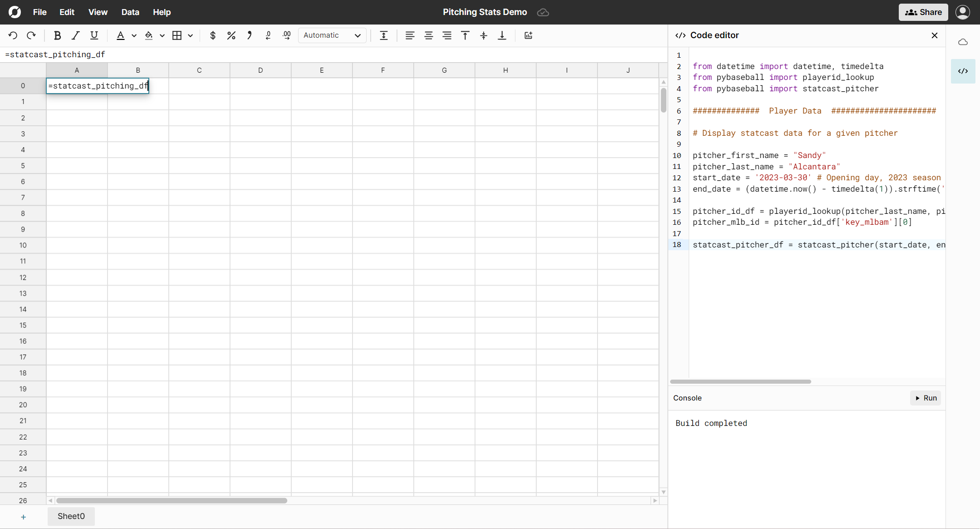Click the formula bar showing statcast_pitching_df

point(181,54)
